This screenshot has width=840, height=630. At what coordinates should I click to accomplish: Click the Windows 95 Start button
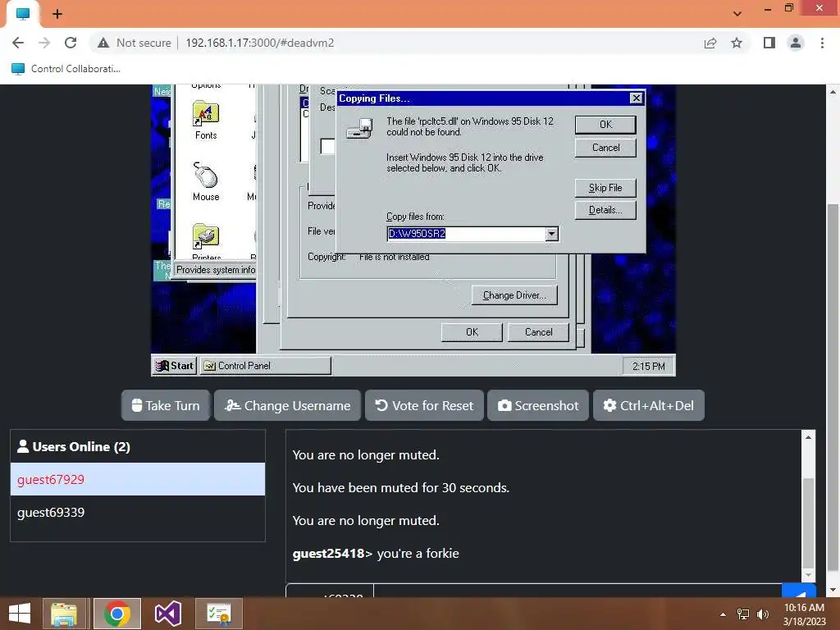[175, 365]
